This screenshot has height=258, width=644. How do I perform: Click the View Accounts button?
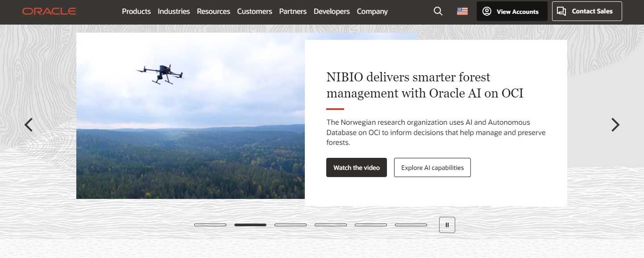(x=512, y=11)
